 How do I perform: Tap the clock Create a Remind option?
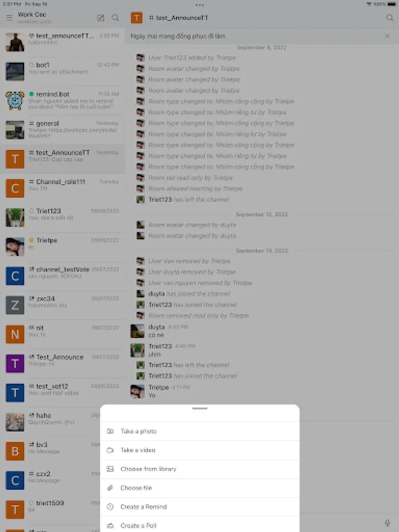pyautogui.click(x=200, y=507)
